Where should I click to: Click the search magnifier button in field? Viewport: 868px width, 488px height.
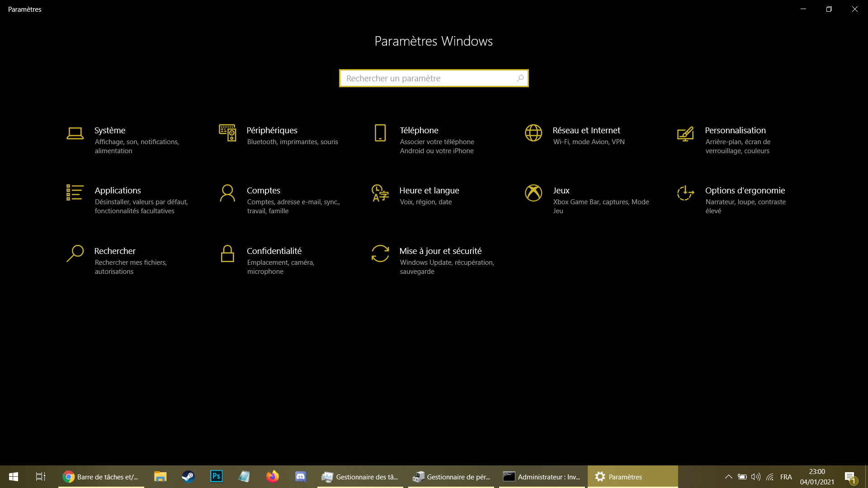point(520,78)
